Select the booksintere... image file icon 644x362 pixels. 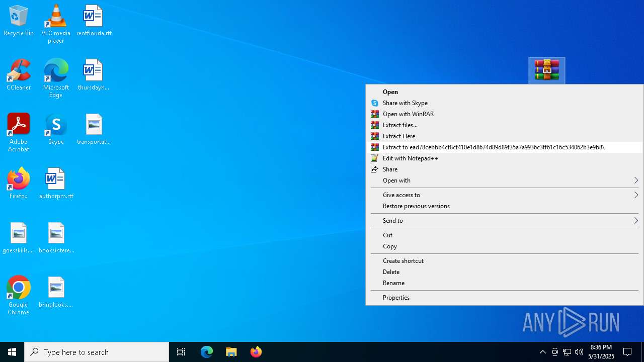(x=56, y=238)
